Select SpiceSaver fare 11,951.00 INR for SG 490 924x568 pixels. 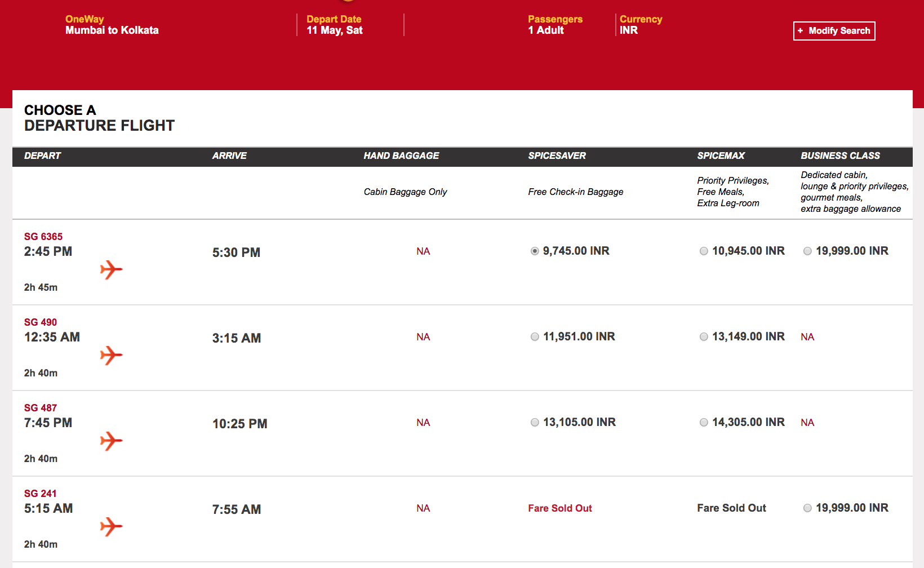pos(534,337)
